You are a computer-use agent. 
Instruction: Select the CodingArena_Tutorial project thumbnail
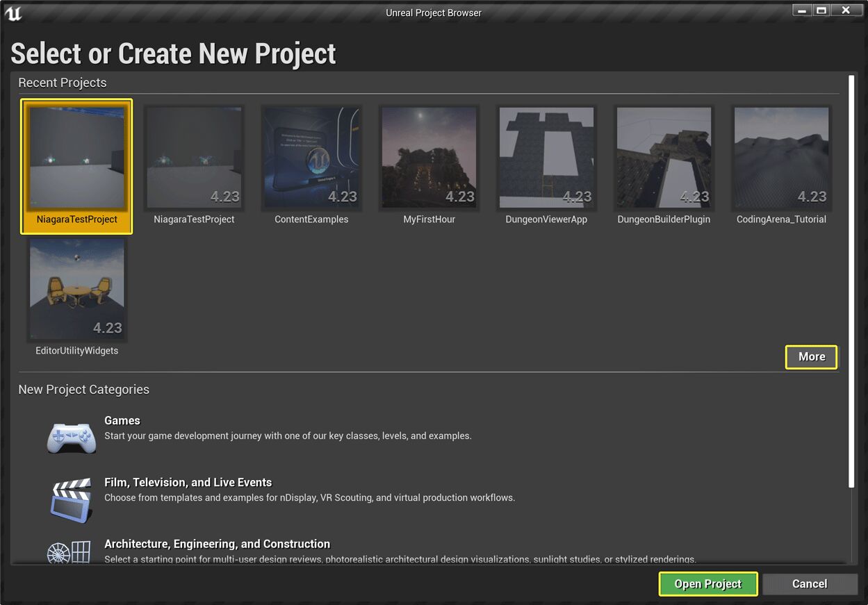click(x=781, y=157)
